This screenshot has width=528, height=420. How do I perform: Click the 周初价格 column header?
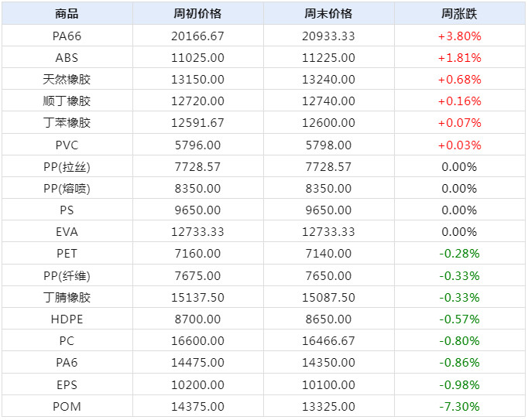pyautogui.click(x=197, y=14)
